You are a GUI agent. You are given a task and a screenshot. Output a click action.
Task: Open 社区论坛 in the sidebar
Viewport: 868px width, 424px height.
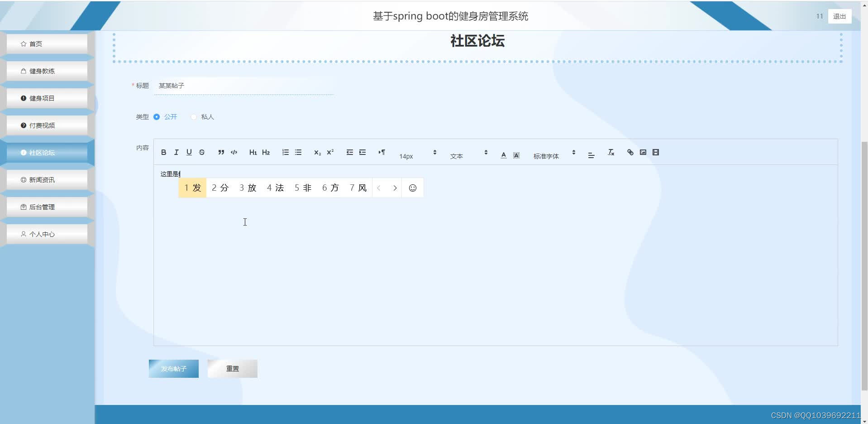tap(47, 153)
